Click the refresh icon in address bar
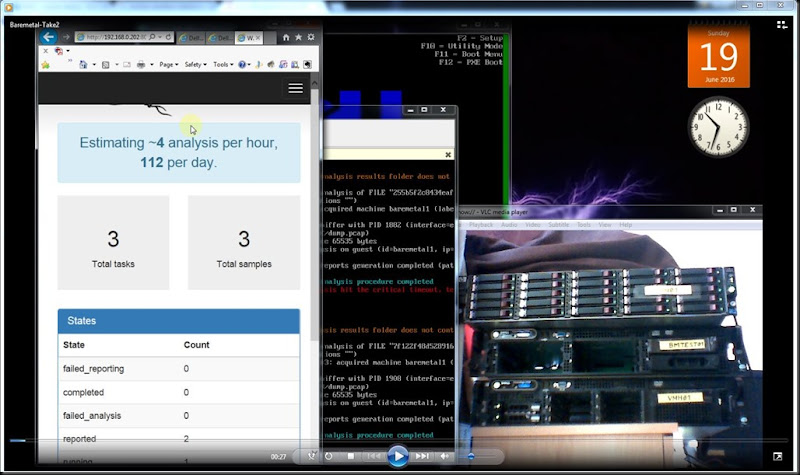The width and height of the screenshot is (800, 475). (x=166, y=37)
